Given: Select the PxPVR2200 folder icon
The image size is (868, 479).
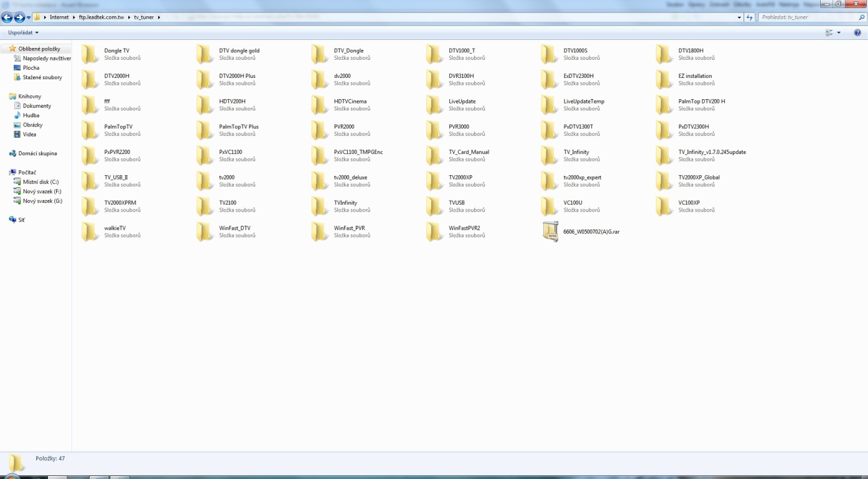Looking at the screenshot, I should tap(90, 155).
